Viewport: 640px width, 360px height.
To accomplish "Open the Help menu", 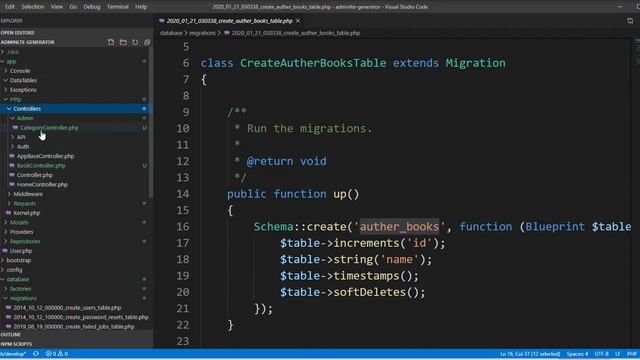I will coord(141,7).
